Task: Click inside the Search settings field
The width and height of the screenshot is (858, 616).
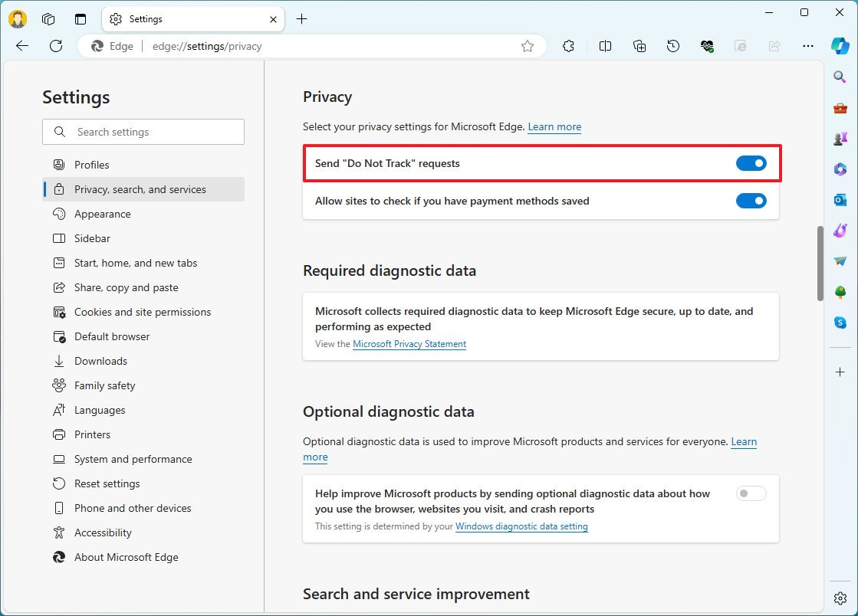Action: tap(143, 132)
